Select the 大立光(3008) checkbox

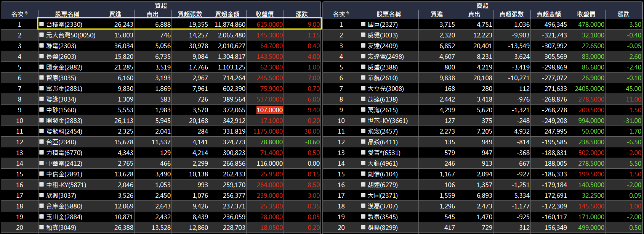coord(363,88)
